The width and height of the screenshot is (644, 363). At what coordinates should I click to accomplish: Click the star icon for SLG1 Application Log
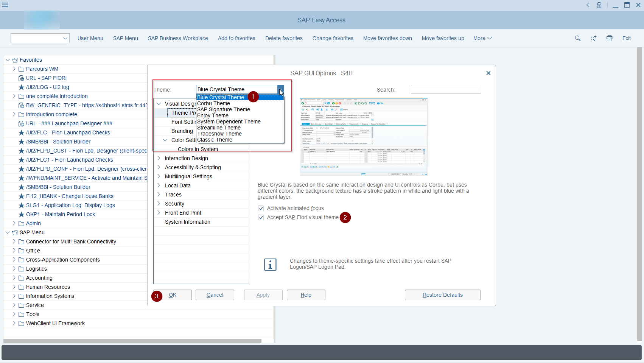[22, 205]
